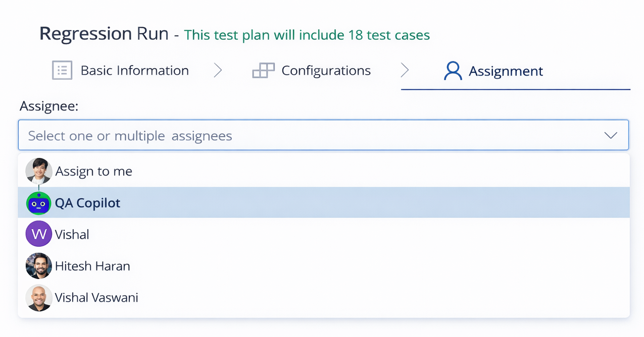Click Vishal Vaswani's profile photo
This screenshot has width=644, height=337.
[x=39, y=298]
